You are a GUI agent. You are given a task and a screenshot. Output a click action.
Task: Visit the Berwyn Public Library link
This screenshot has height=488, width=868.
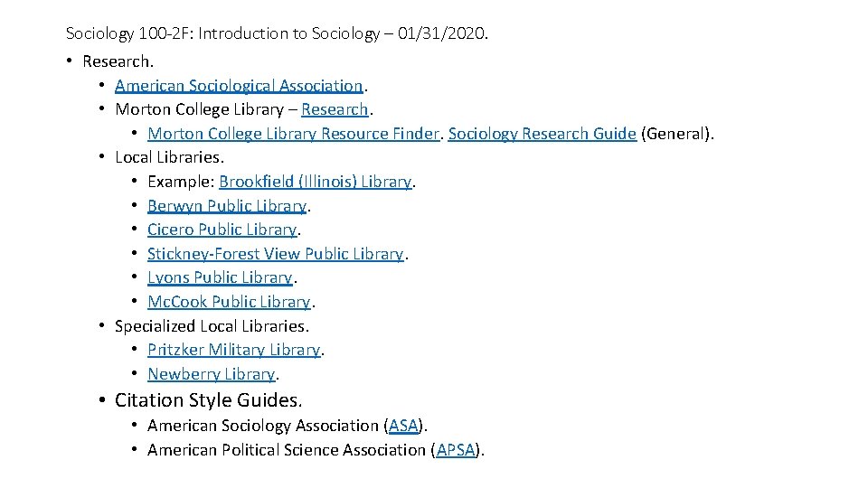pos(227,206)
